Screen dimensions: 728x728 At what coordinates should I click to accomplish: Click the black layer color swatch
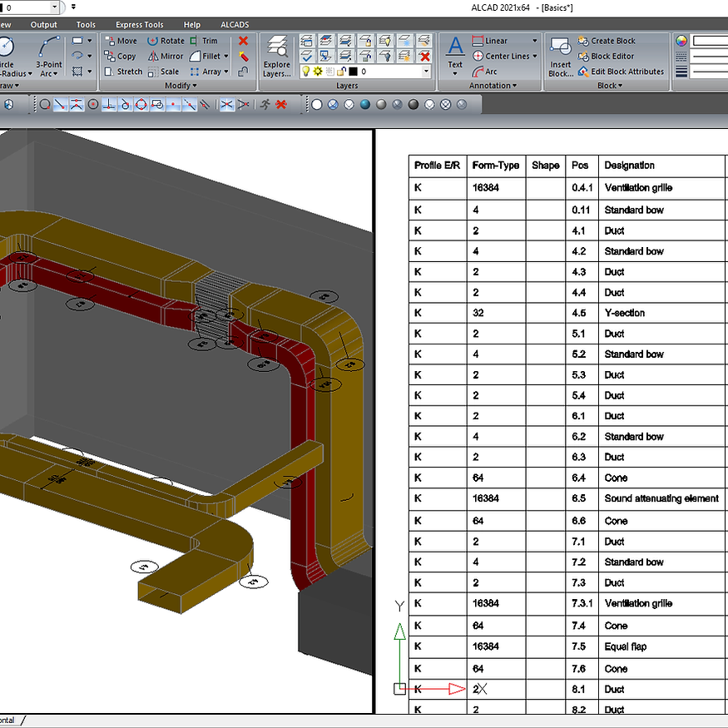click(353, 72)
